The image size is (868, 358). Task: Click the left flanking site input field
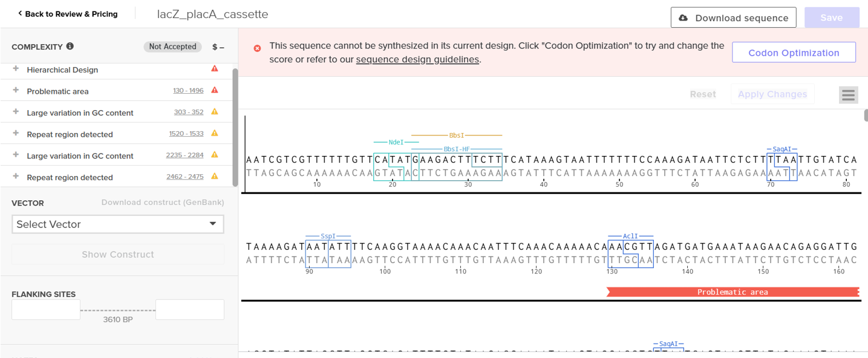click(46, 310)
